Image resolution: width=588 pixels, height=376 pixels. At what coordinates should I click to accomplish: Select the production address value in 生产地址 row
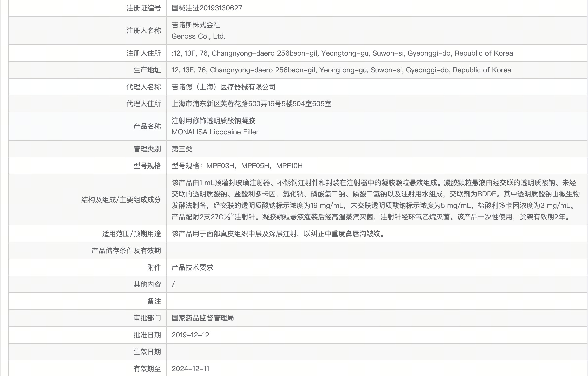click(341, 70)
